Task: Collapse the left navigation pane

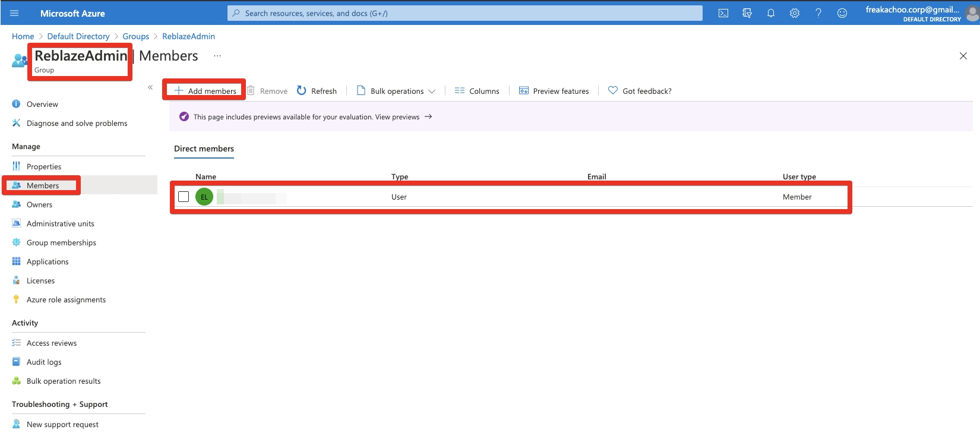Action: (x=150, y=87)
